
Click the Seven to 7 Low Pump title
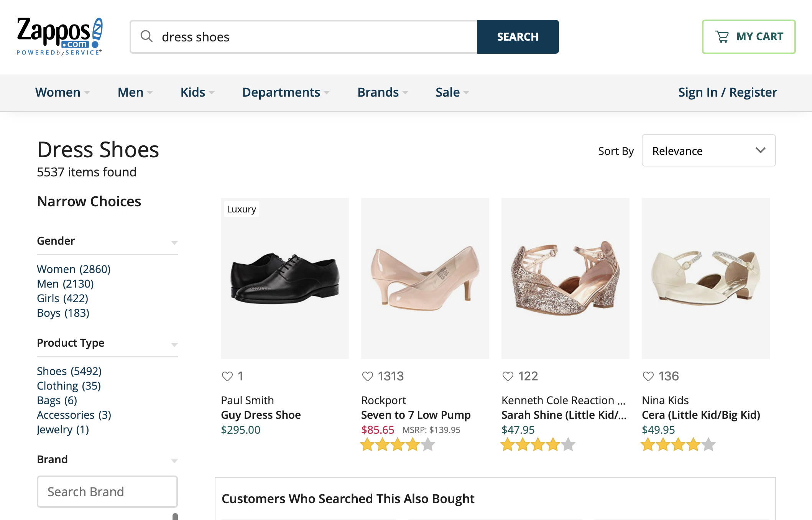(416, 415)
